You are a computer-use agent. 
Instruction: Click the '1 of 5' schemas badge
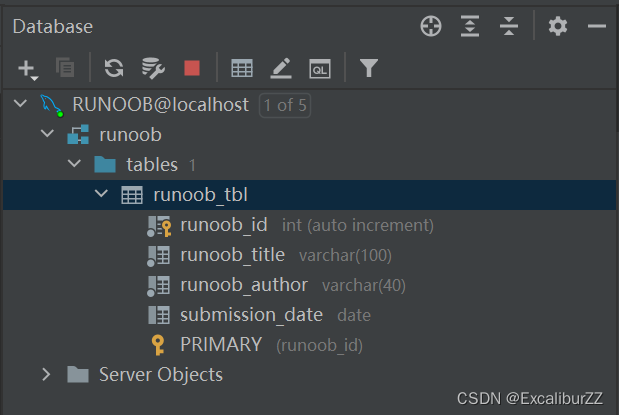(285, 105)
